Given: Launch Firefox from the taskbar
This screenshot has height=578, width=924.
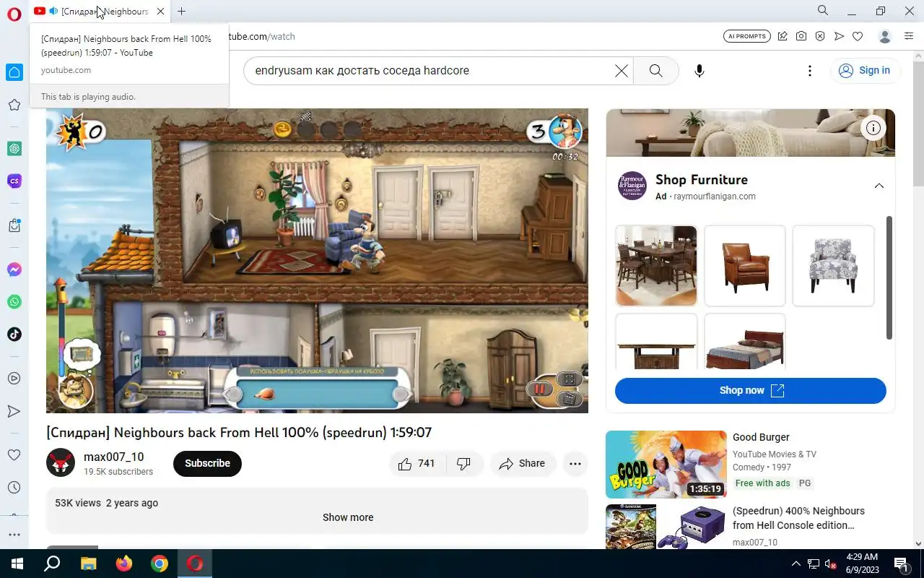Looking at the screenshot, I should (124, 564).
